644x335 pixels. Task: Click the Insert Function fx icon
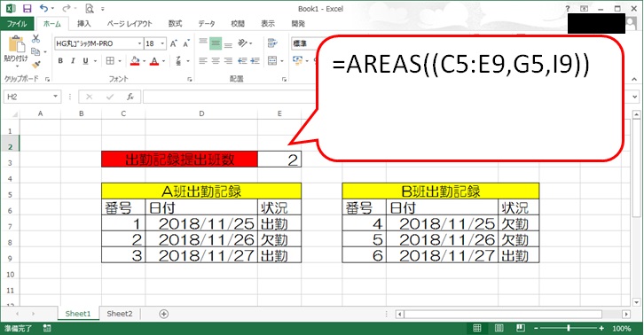click(130, 97)
